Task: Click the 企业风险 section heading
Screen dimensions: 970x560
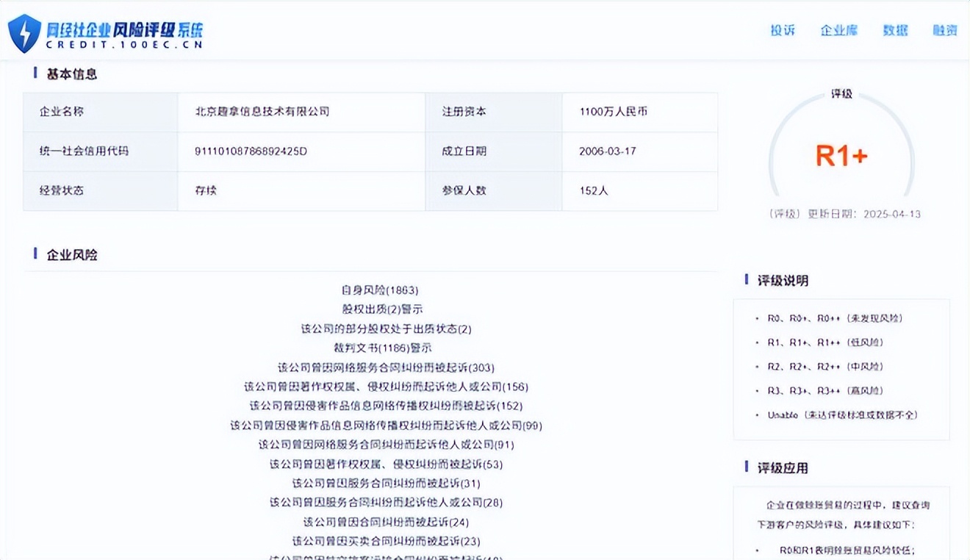Action: [72, 255]
